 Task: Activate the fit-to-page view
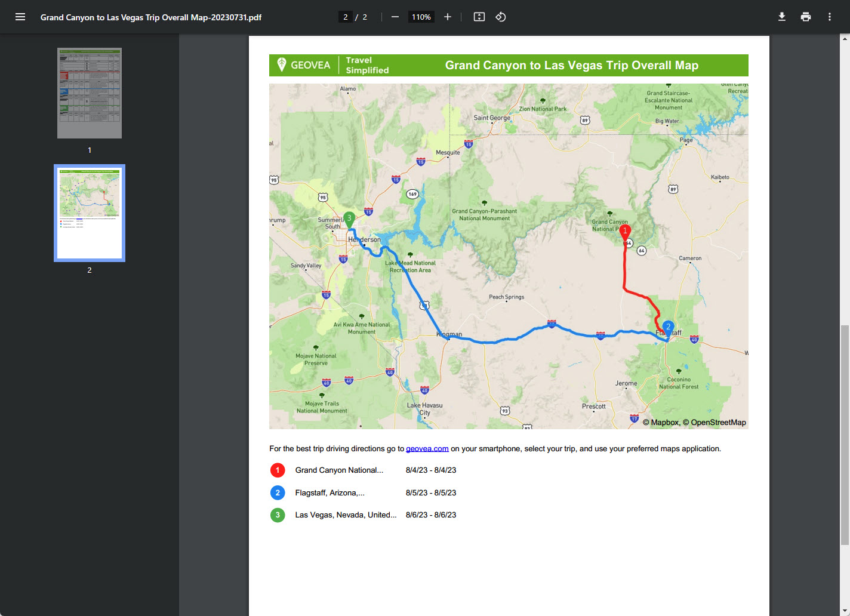[x=479, y=17]
